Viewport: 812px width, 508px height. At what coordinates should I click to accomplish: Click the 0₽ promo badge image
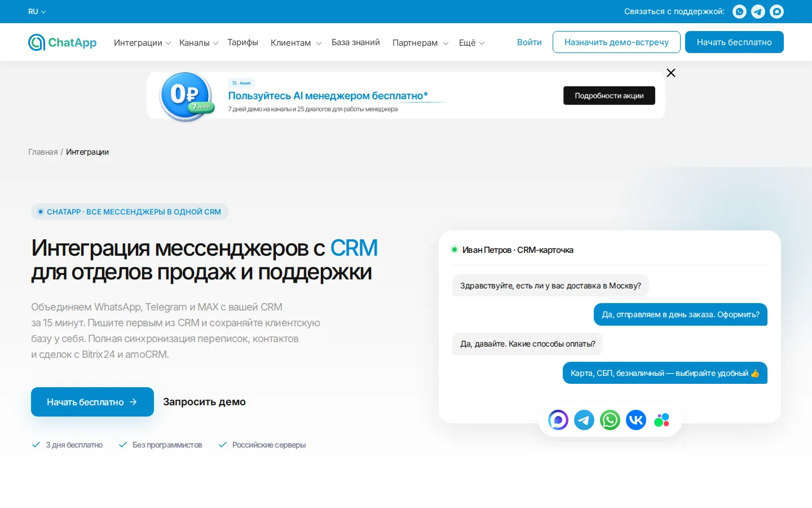pos(187,95)
